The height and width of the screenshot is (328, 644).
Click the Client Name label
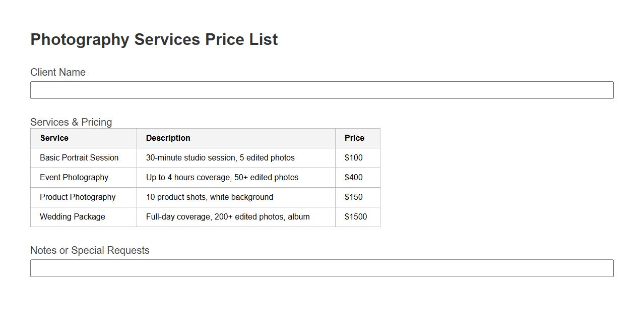click(58, 72)
